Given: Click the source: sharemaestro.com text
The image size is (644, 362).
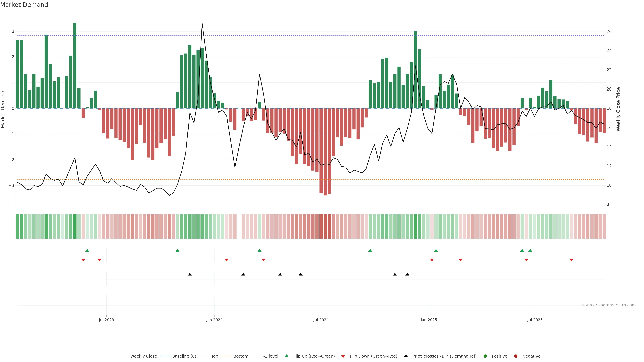Looking at the screenshot, I should pos(609,305).
